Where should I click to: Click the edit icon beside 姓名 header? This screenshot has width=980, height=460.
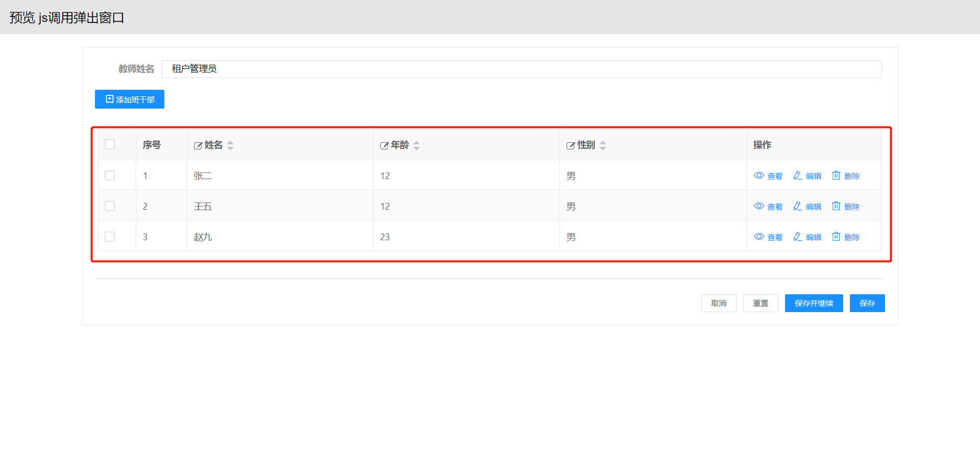tap(198, 146)
